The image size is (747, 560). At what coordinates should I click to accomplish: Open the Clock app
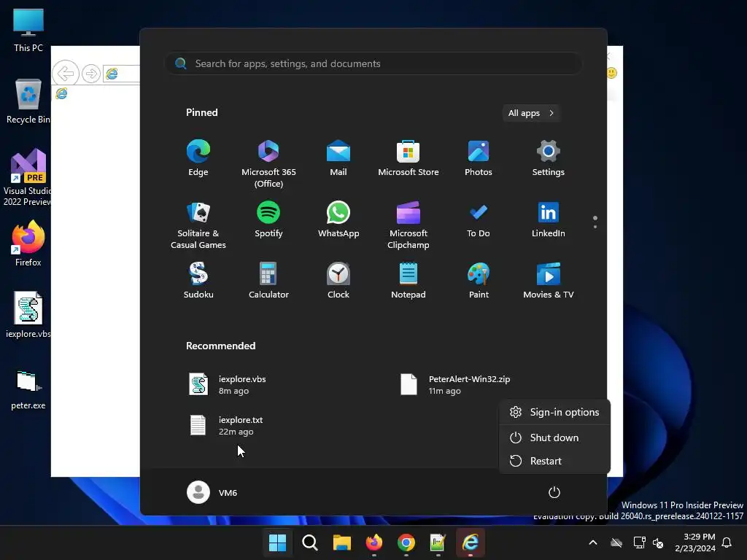pyautogui.click(x=338, y=281)
